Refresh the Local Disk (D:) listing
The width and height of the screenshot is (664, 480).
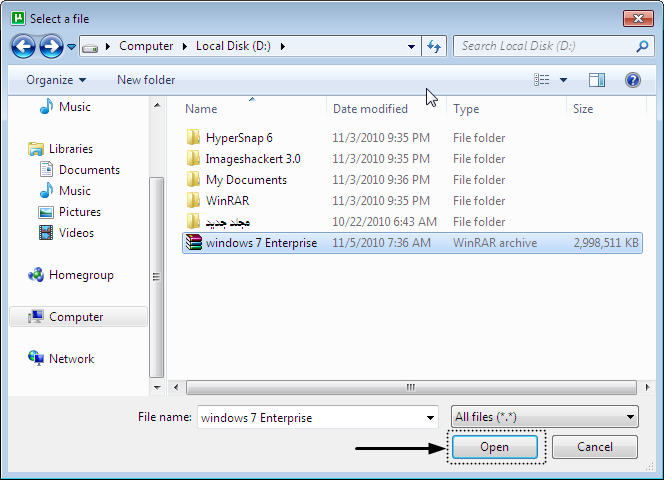pos(434,46)
